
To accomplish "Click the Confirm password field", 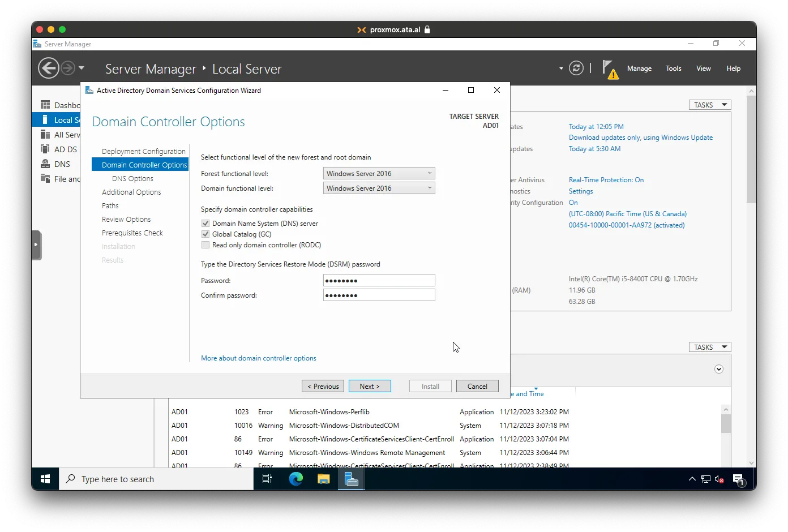I will [x=379, y=295].
